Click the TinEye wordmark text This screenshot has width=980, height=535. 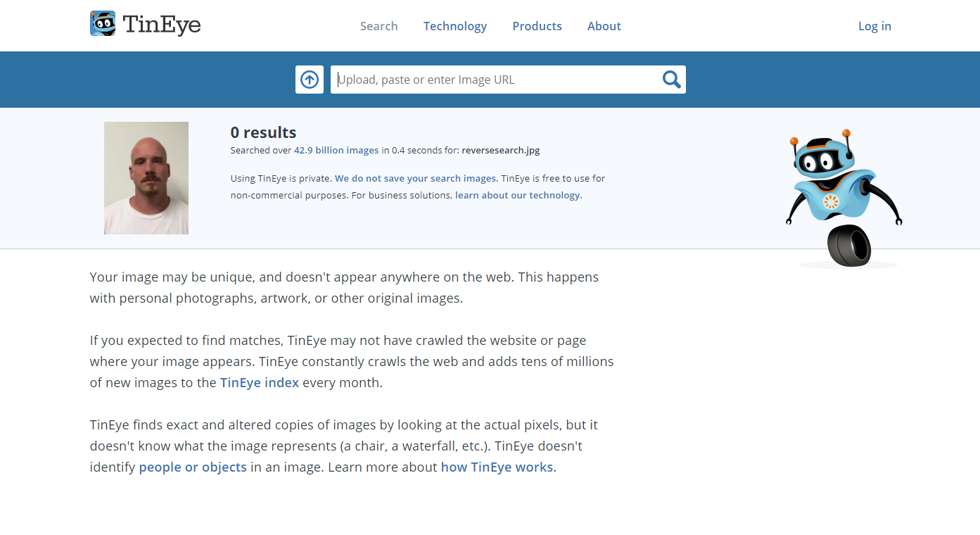tap(162, 25)
